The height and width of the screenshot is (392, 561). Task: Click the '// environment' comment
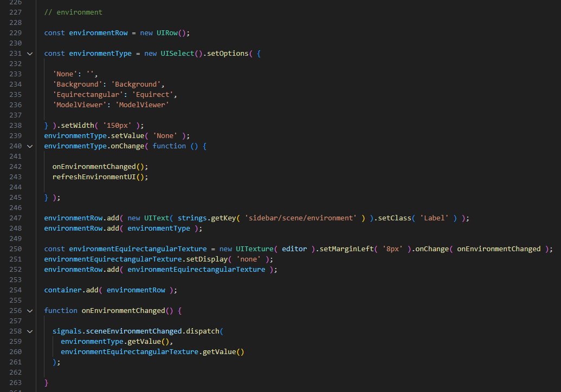click(73, 12)
